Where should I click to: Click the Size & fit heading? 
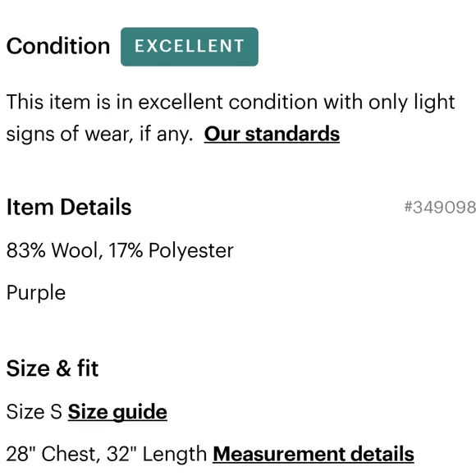coord(53,368)
